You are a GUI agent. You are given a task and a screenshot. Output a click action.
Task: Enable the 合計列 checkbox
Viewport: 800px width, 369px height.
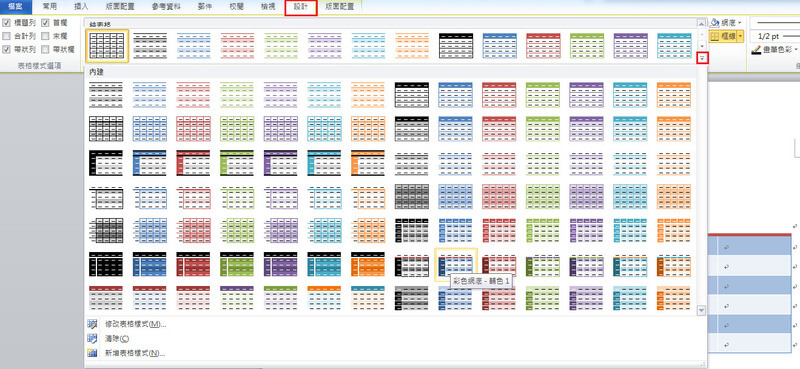click(6, 36)
